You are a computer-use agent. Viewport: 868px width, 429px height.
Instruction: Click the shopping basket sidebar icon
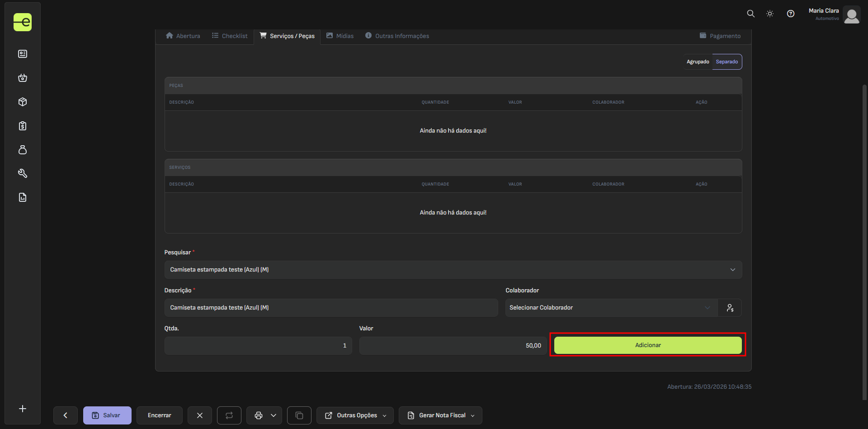point(23,78)
